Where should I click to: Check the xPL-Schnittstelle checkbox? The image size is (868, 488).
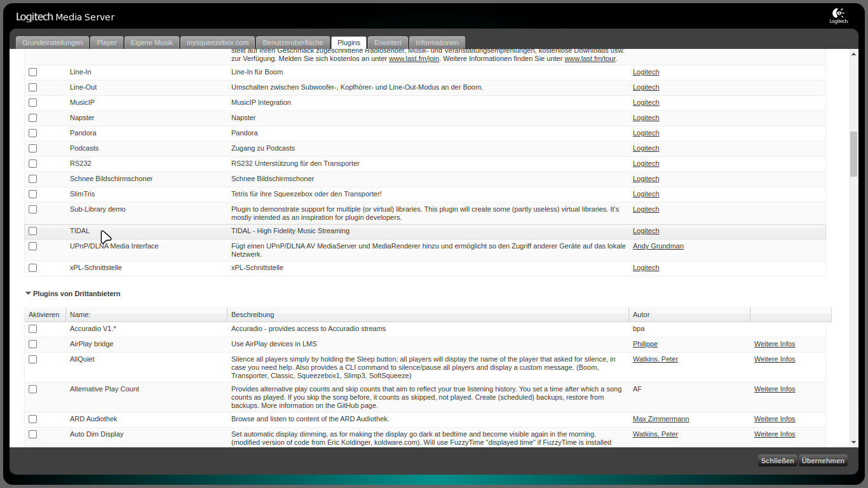tap(33, 268)
